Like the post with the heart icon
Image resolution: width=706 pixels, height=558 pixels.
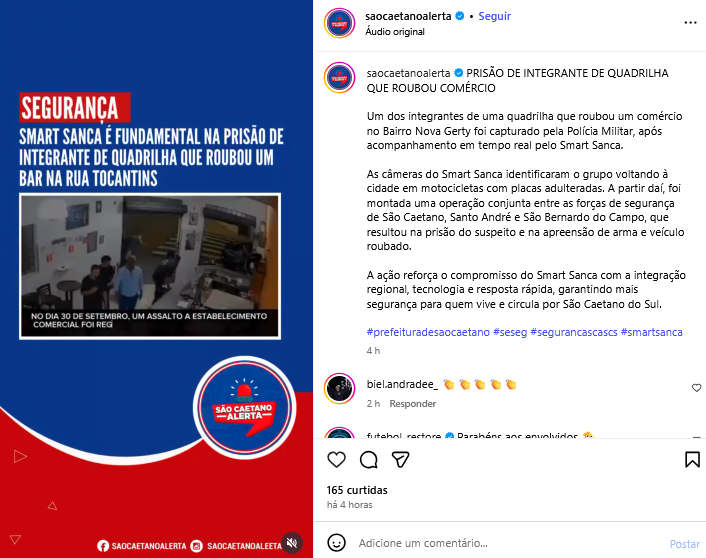(336, 459)
